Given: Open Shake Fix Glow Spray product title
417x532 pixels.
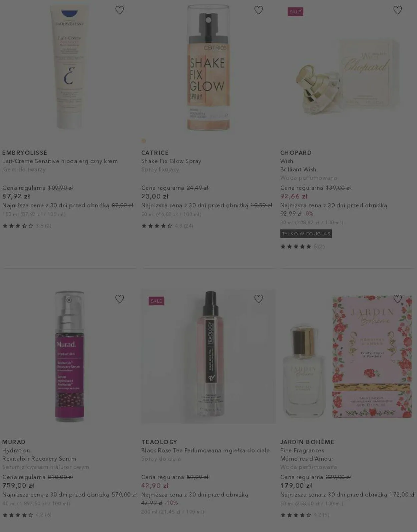Looking at the screenshot, I should (171, 161).
